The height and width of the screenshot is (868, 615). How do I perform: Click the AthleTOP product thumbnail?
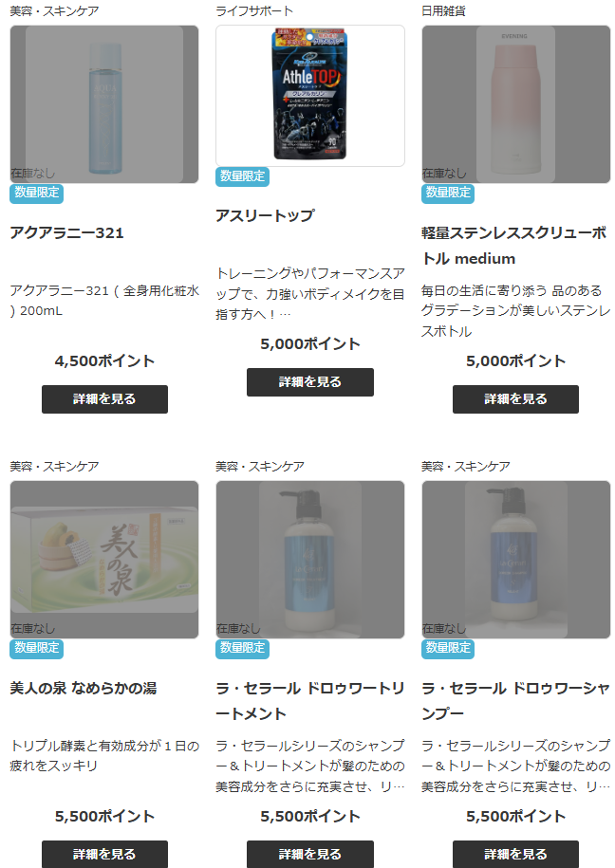[310, 96]
